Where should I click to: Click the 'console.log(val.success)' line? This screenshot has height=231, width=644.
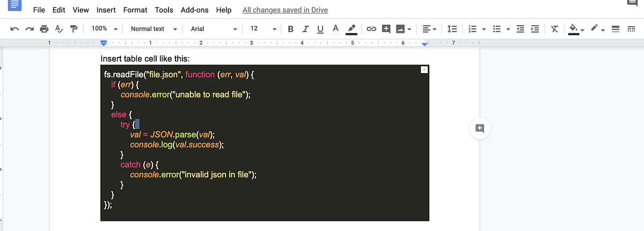click(177, 145)
